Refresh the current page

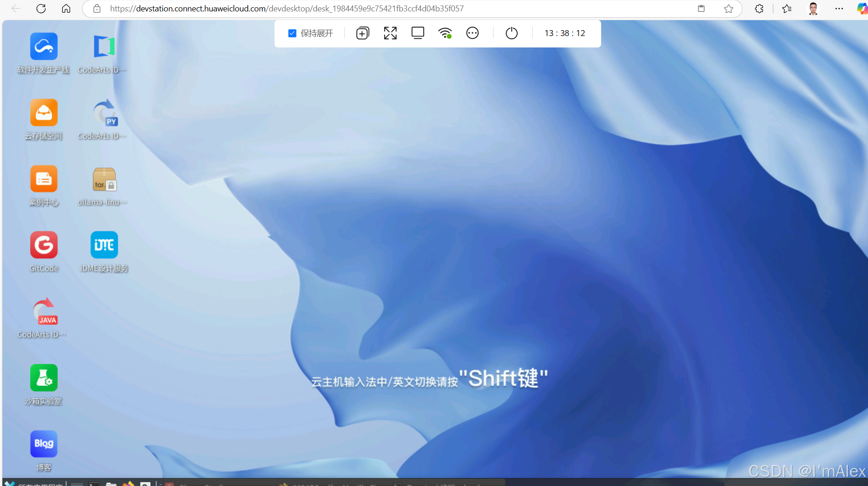pos(41,8)
